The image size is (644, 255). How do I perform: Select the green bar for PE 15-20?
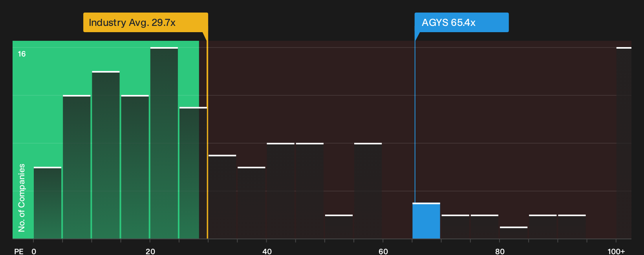[135, 167]
